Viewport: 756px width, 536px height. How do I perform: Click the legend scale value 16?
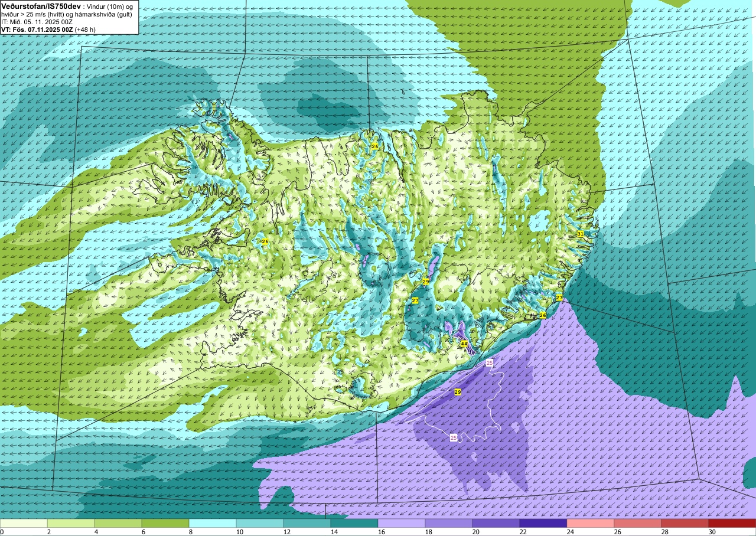tap(382, 532)
